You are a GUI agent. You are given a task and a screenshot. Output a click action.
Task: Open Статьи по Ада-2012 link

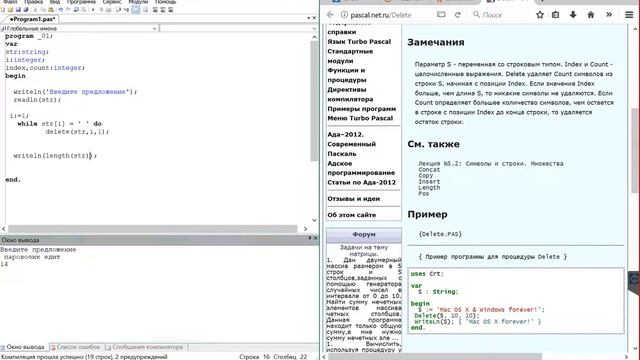point(362,182)
